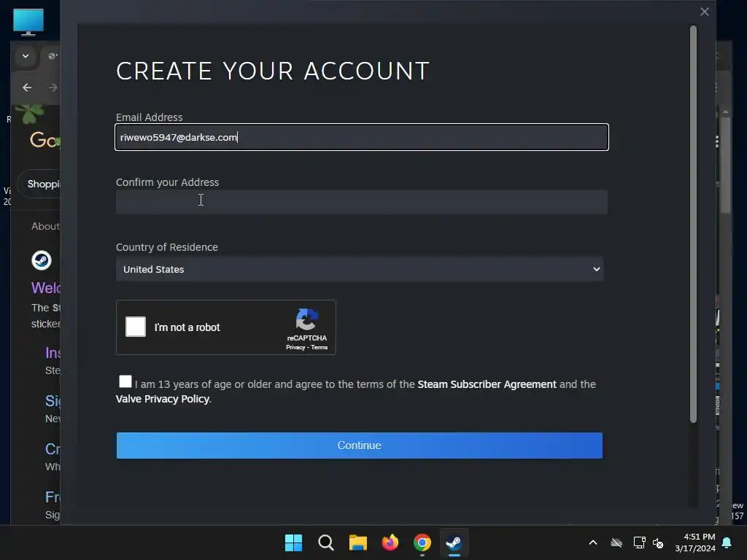
Task: Click the desktop monitor icon
Action: 28,22
